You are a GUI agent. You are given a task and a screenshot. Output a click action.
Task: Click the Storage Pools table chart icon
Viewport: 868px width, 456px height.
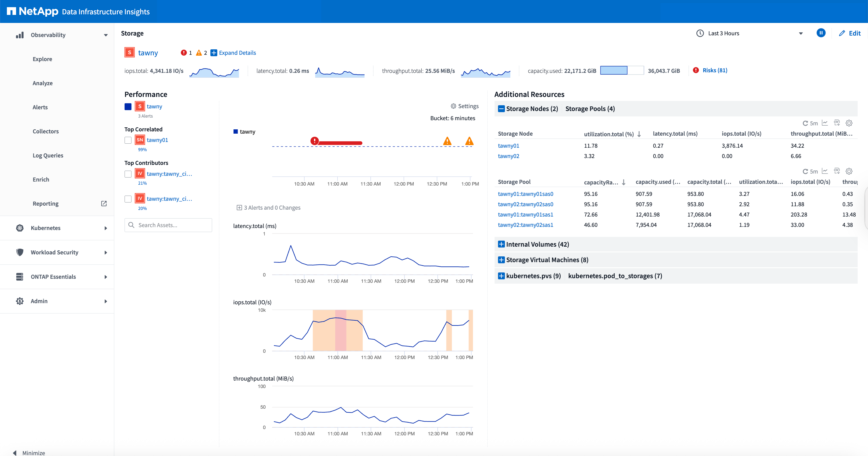825,171
